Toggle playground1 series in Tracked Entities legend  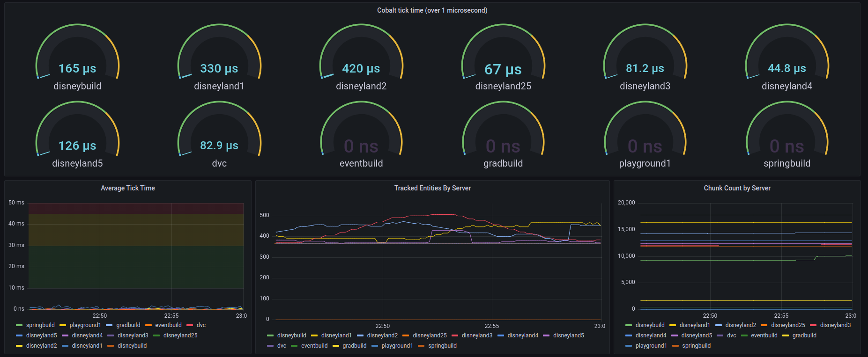tap(397, 346)
